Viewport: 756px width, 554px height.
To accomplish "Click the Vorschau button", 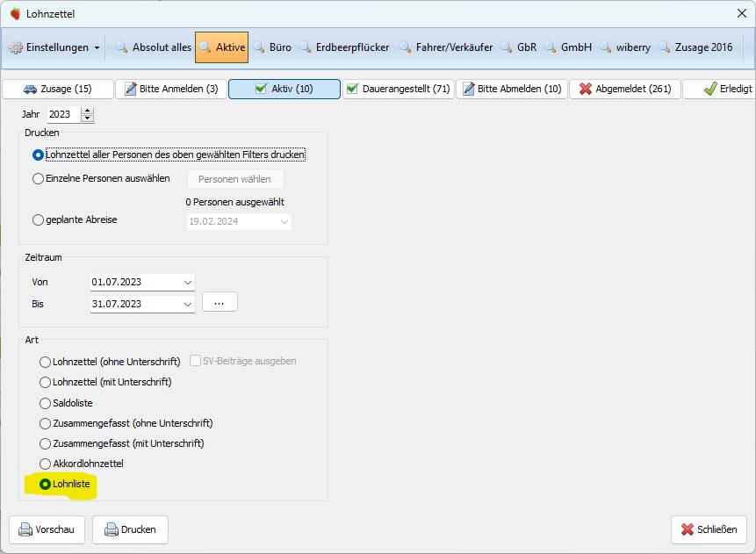I will pyautogui.click(x=47, y=529).
